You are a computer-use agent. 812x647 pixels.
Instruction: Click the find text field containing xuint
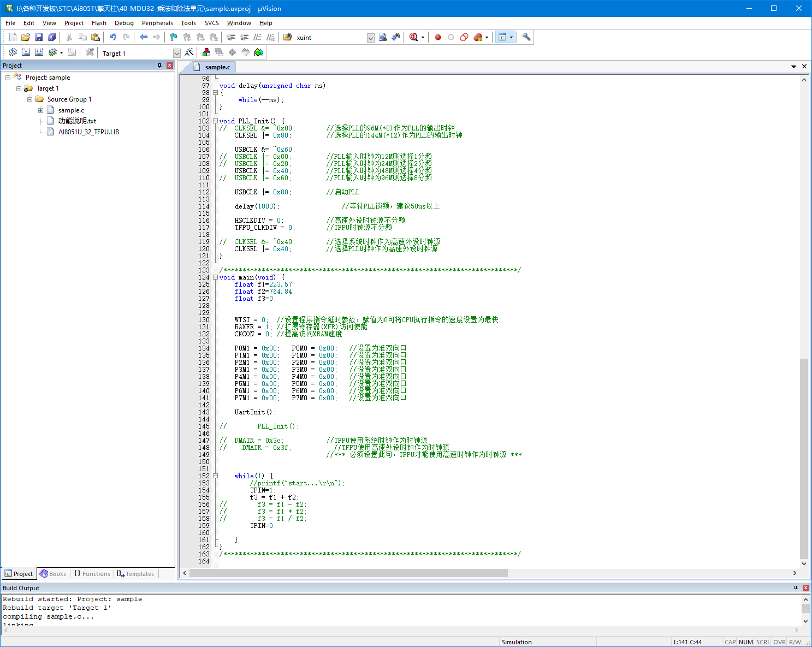coord(331,38)
